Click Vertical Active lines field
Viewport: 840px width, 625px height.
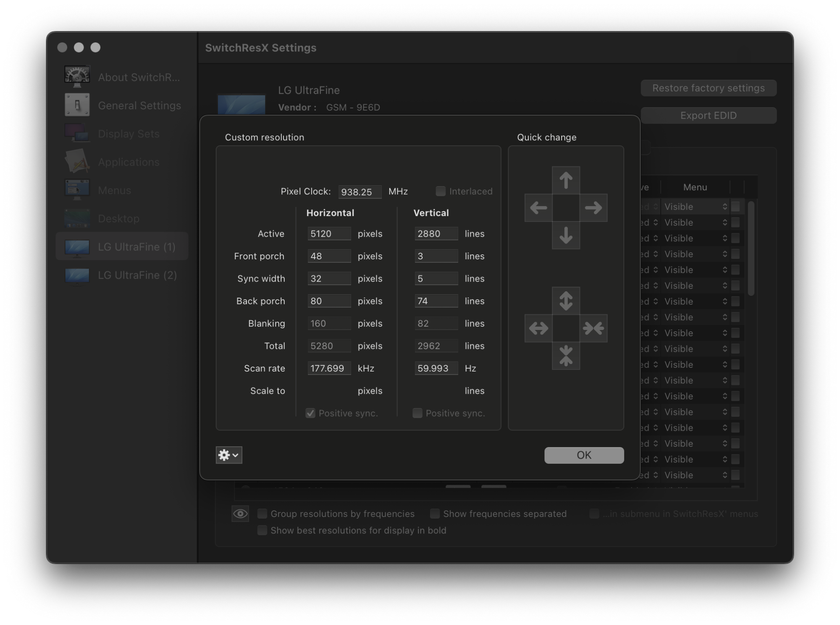[436, 234]
